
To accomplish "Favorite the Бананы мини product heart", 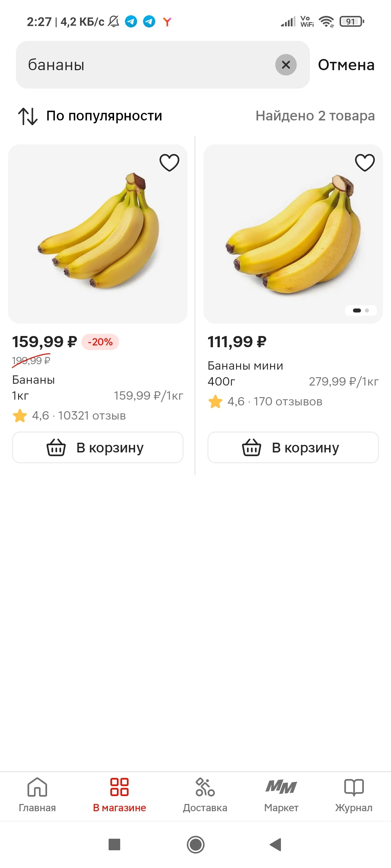I will point(365,162).
